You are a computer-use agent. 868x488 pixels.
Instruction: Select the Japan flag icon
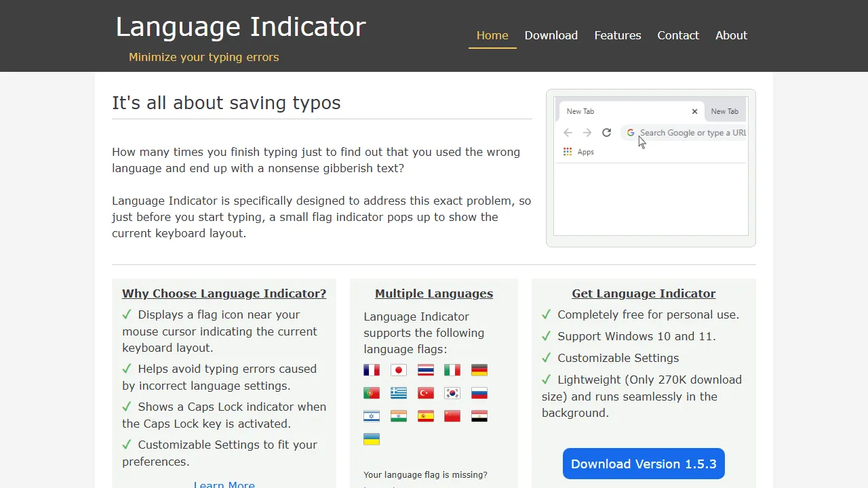point(398,370)
